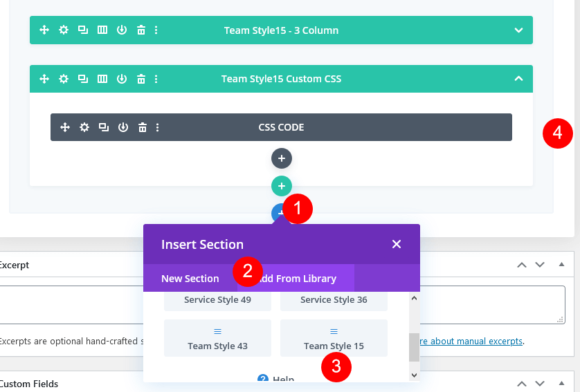
Task: Choose Team Style 43 from library
Action: click(x=217, y=338)
